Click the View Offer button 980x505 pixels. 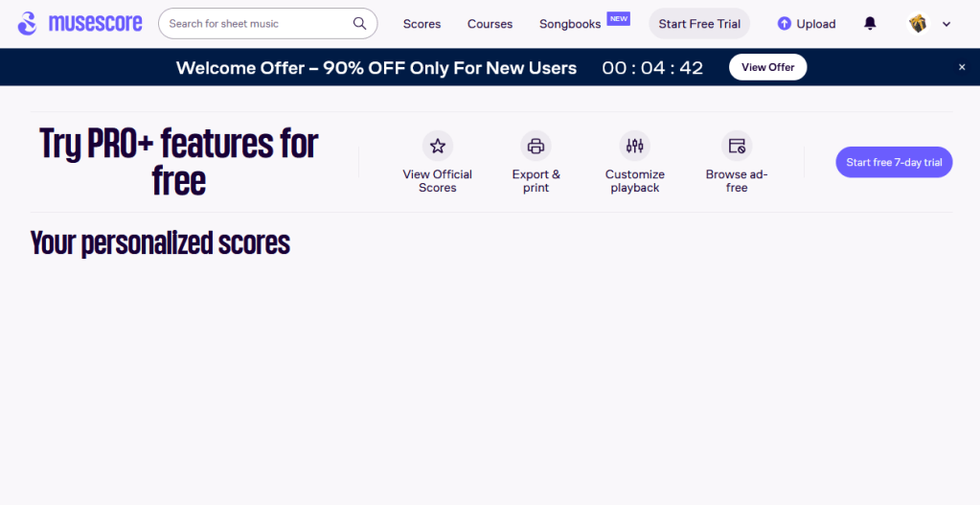coord(767,67)
